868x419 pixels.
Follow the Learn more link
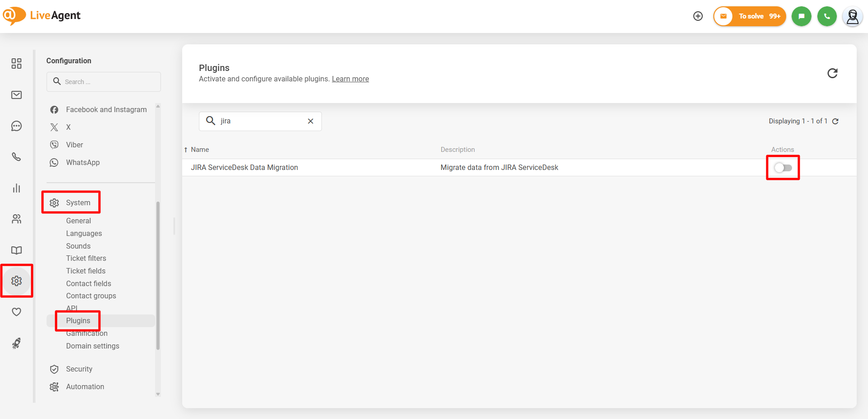pyautogui.click(x=350, y=79)
